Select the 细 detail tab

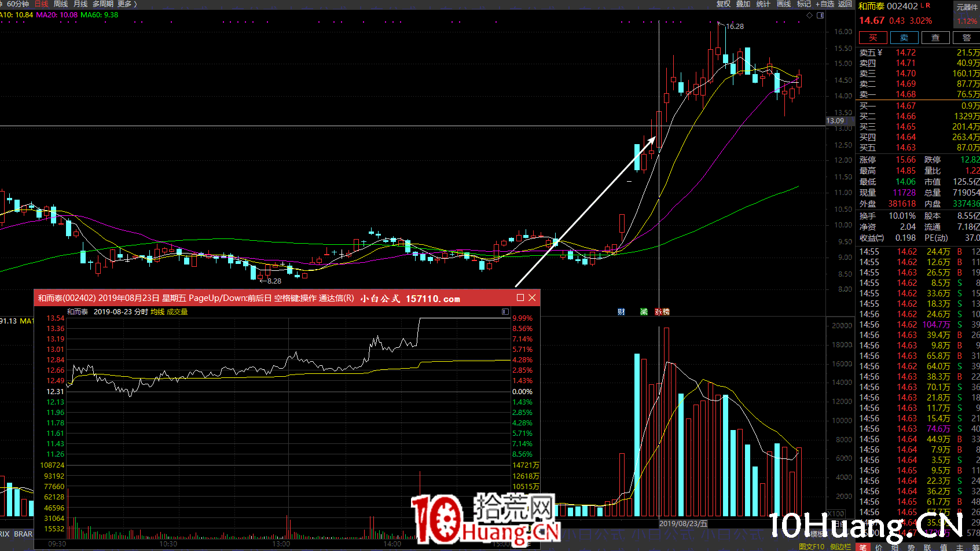point(895,547)
